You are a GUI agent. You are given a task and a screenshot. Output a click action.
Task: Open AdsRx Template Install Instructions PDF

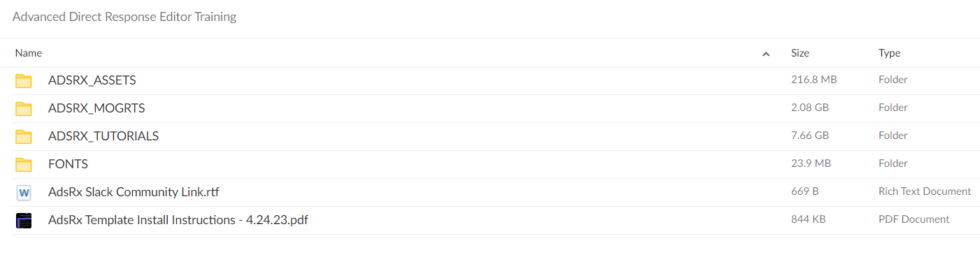click(178, 220)
